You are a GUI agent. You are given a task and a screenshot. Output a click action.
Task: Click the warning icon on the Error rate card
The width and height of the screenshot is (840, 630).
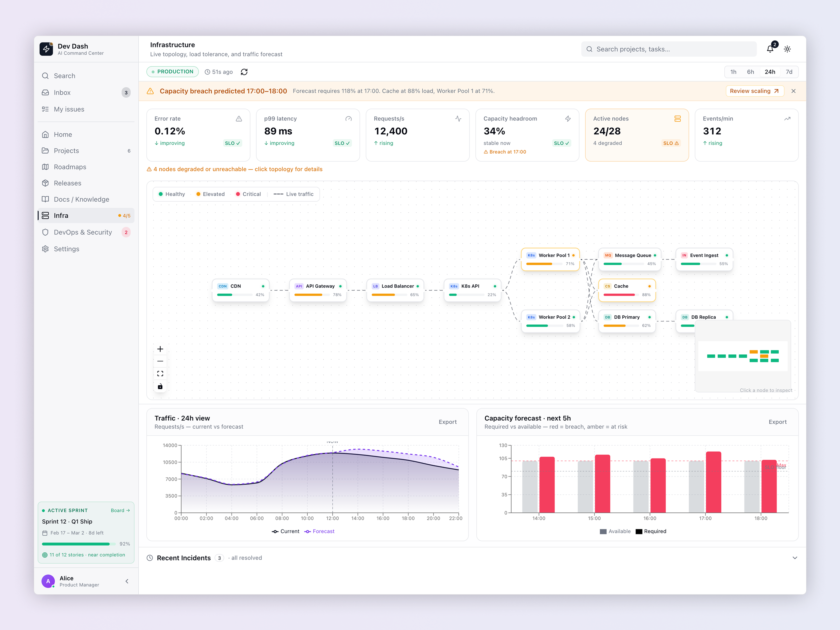[239, 118]
